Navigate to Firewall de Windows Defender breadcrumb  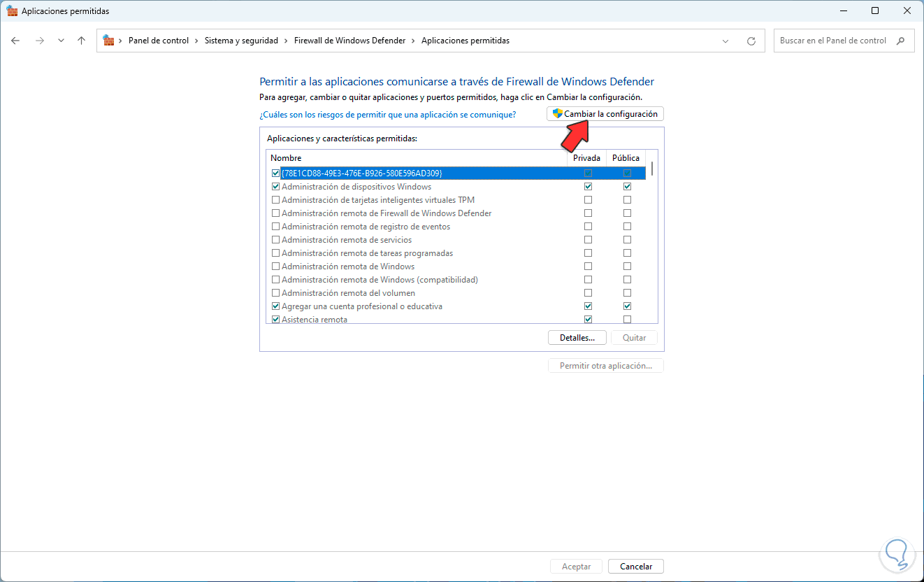click(x=349, y=41)
